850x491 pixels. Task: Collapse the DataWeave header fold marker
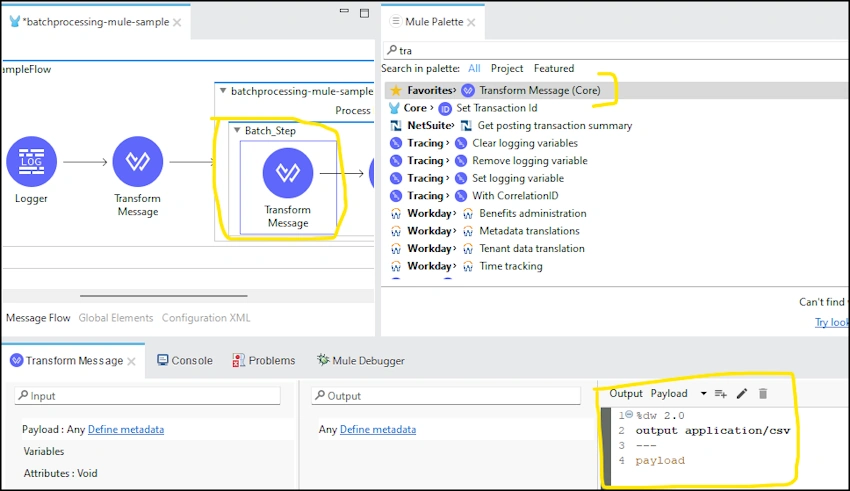pyautogui.click(x=629, y=415)
